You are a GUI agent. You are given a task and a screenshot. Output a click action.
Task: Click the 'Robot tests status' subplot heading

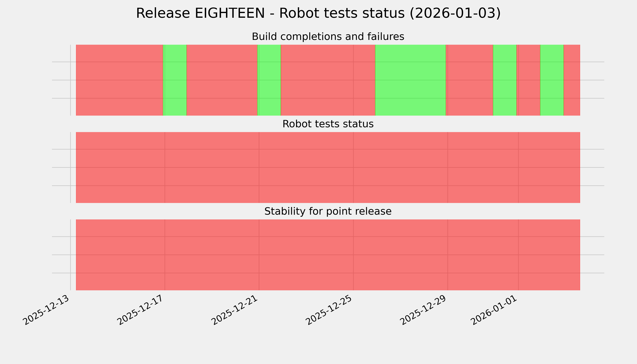[328, 124]
